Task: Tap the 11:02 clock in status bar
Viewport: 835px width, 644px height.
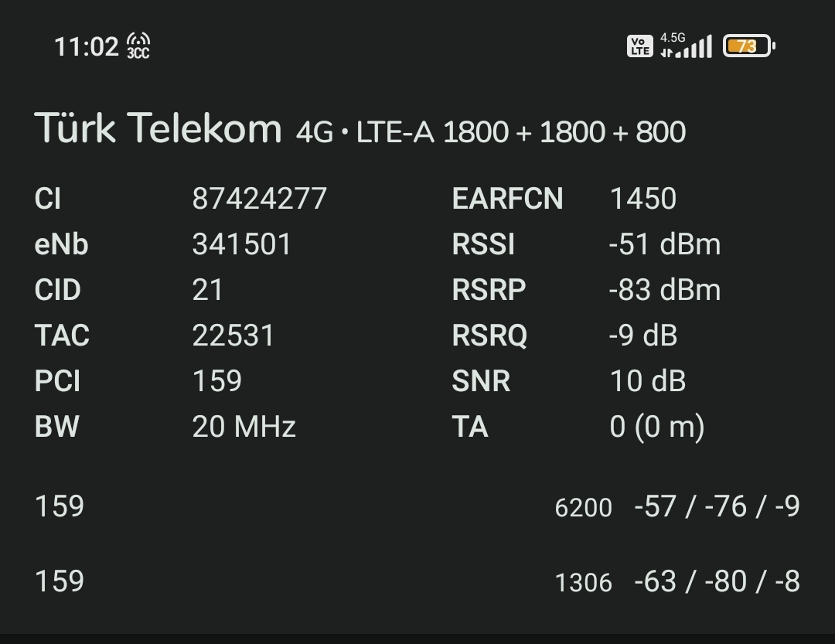Action: tap(87, 46)
